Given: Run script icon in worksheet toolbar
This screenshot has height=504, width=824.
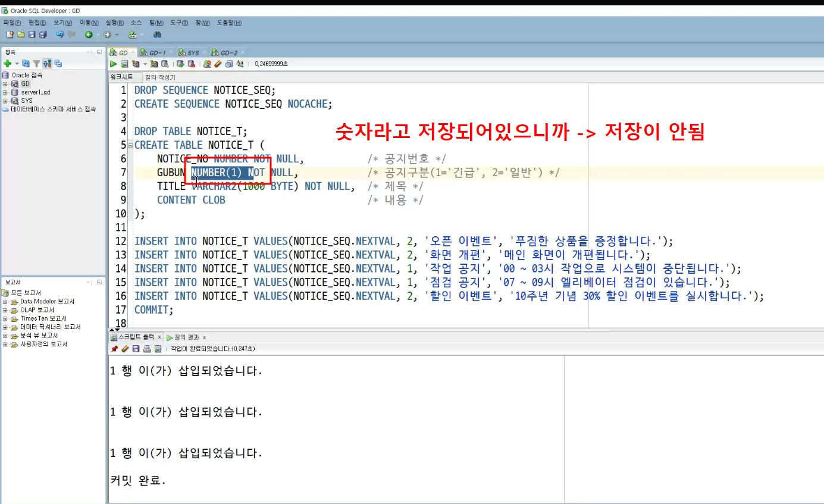Looking at the screenshot, I should pyautogui.click(x=124, y=64).
